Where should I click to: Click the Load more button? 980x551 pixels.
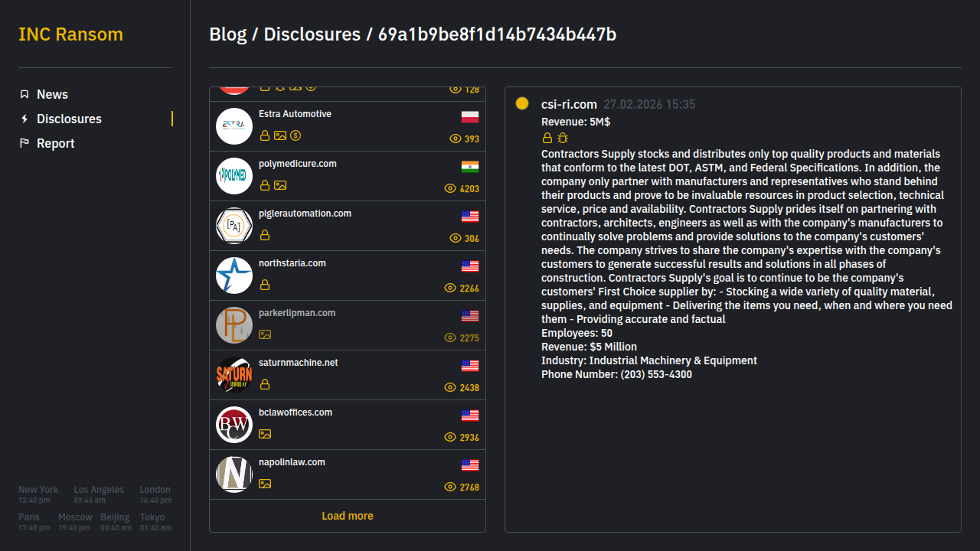click(348, 516)
